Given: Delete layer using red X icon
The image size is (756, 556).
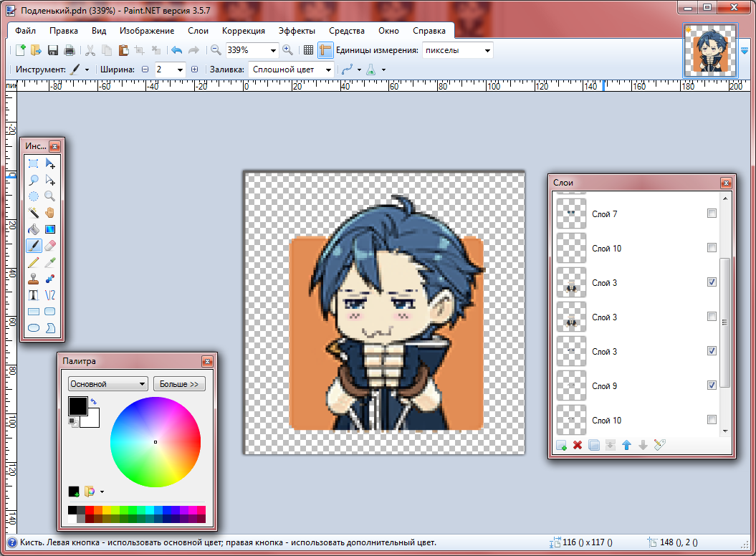Looking at the screenshot, I should [x=578, y=445].
